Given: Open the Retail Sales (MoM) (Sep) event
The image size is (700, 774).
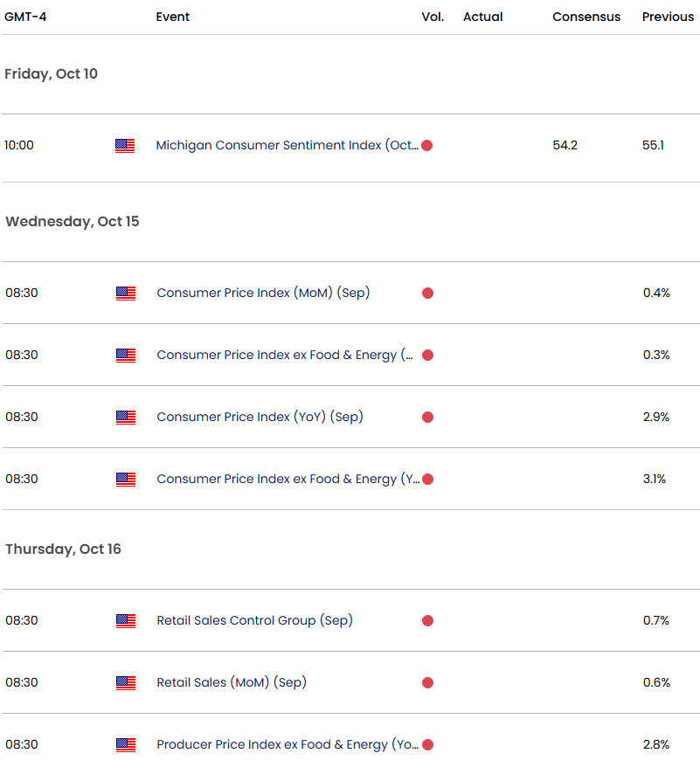Looking at the screenshot, I should (x=232, y=683).
